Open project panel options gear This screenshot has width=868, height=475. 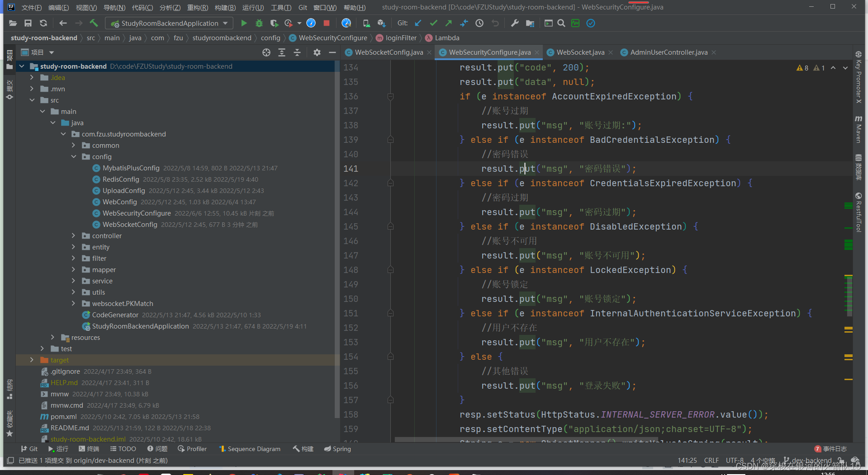point(317,52)
